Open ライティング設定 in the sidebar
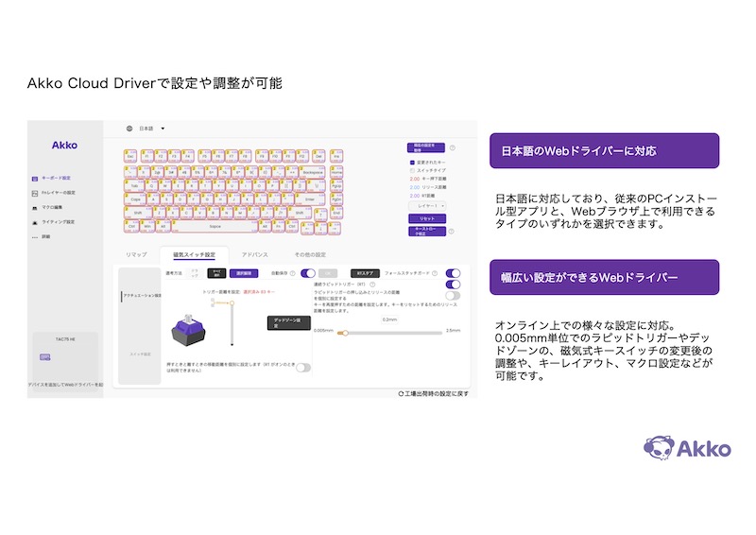 click(55, 222)
